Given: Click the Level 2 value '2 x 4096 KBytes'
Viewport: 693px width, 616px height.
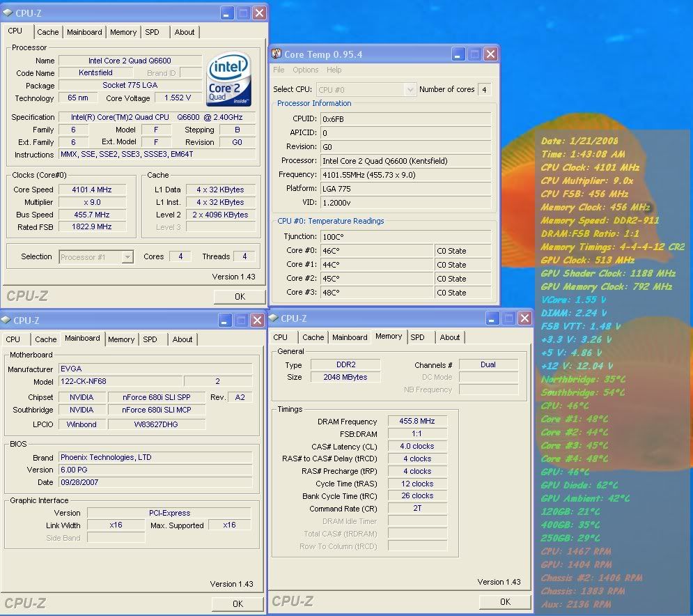Looking at the screenshot, I should pos(221,215).
